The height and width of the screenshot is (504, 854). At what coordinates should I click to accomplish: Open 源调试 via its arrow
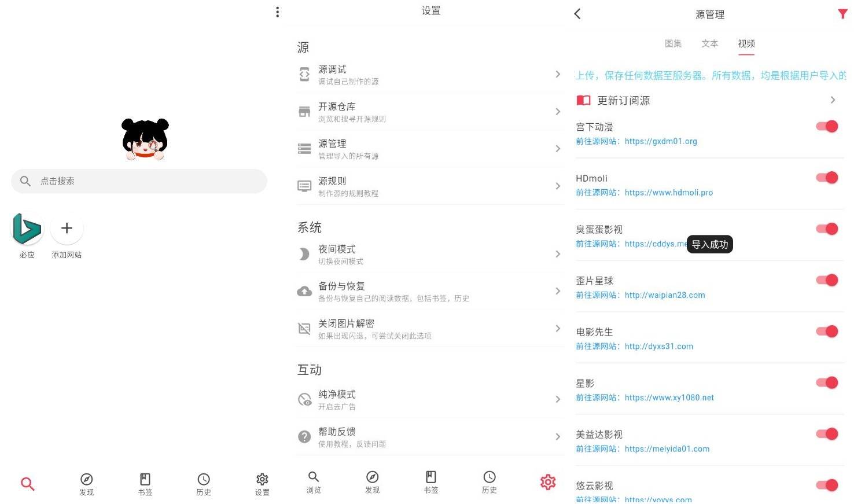pos(557,74)
